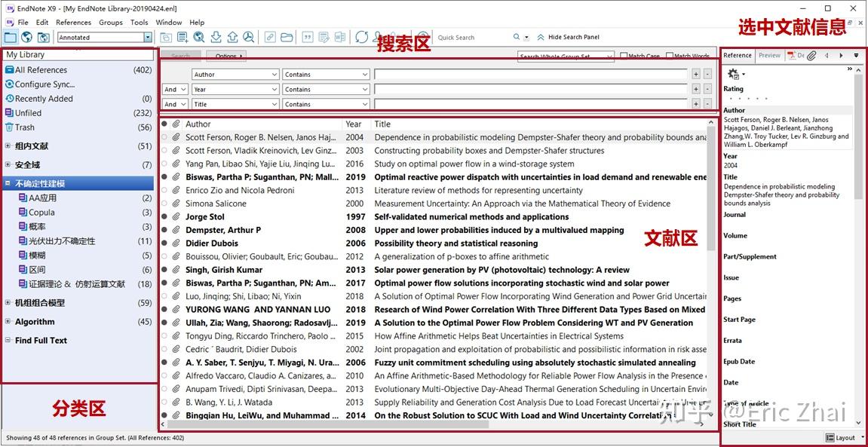Switch to the Preview tab
Screen dimensions: 868x447
[769, 55]
